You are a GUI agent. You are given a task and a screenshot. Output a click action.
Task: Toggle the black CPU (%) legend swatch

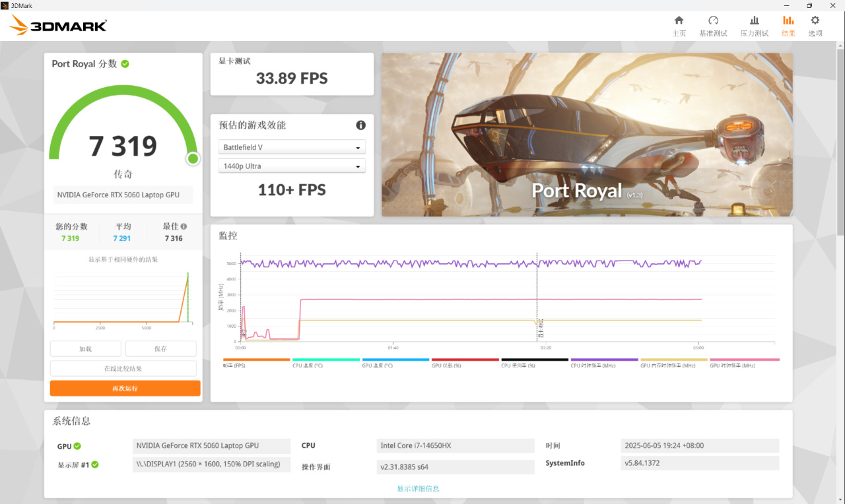point(535,360)
